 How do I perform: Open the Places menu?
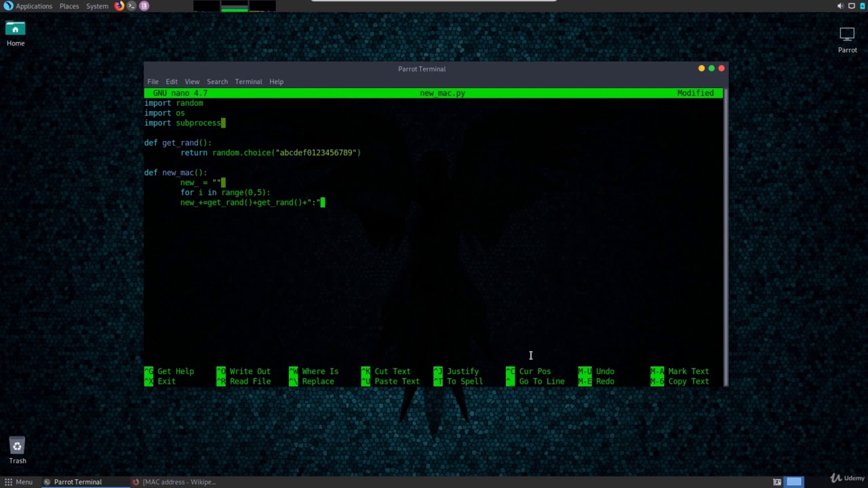(x=69, y=6)
